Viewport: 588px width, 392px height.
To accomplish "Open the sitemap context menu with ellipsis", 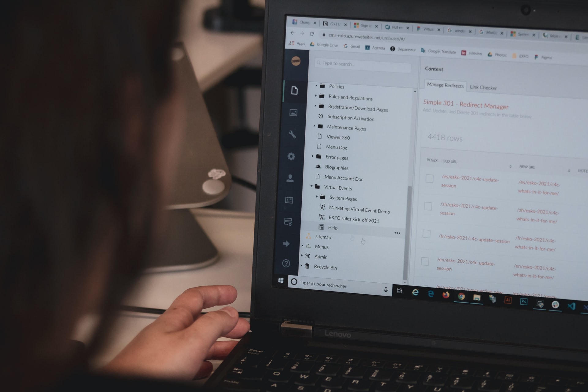I will coord(397,233).
